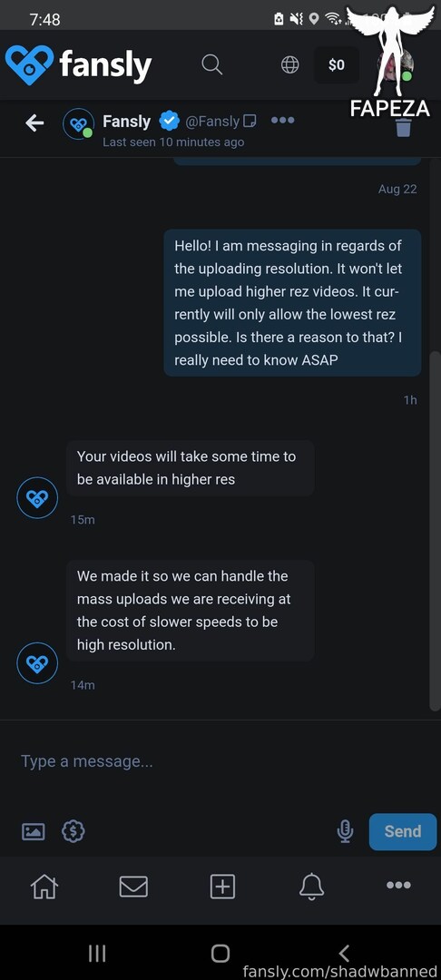441x980 pixels.
Task: Attach a tip with the dollar icon
Action: (73, 831)
